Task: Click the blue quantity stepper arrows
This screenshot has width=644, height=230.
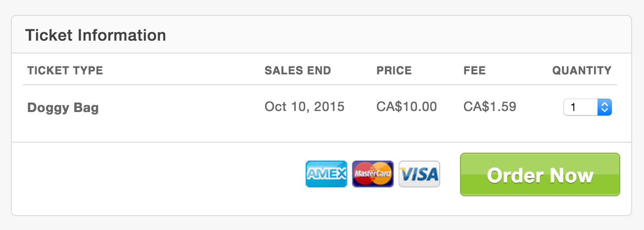Action: click(x=605, y=107)
